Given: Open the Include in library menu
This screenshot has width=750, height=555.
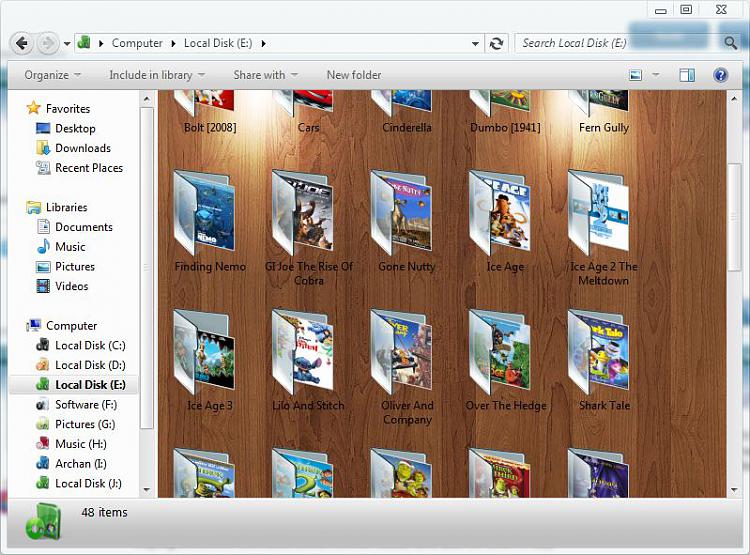Looking at the screenshot, I should coord(157,75).
